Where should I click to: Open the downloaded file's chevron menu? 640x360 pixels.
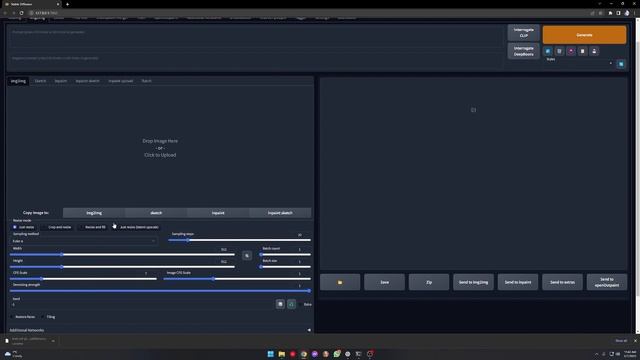click(x=53, y=341)
